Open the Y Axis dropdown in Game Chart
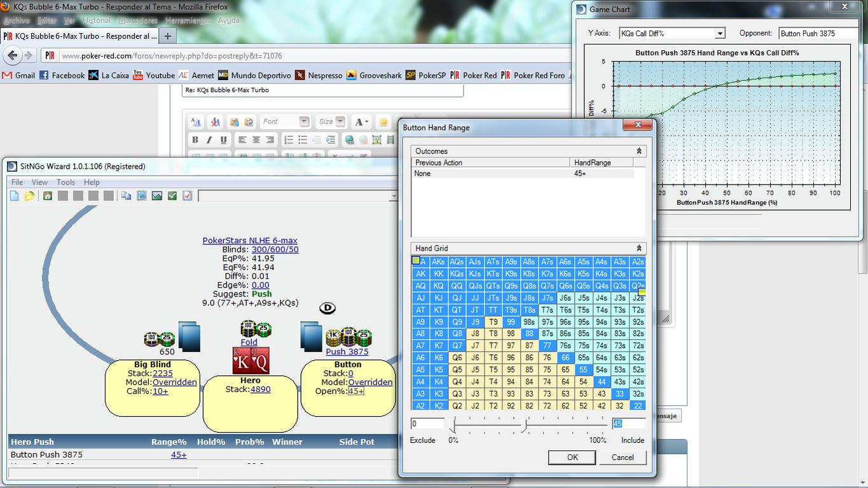This screenshot has height=488, width=868. coord(719,34)
